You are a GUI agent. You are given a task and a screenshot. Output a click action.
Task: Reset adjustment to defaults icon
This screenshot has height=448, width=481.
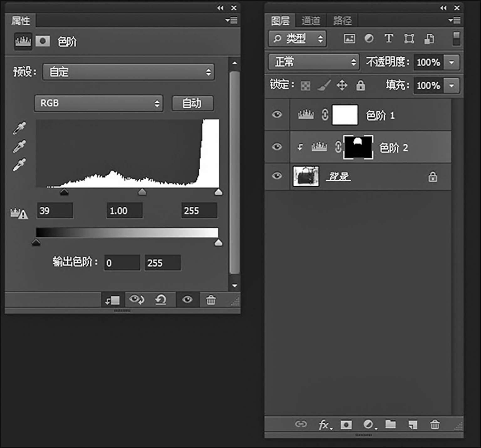point(161,300)
